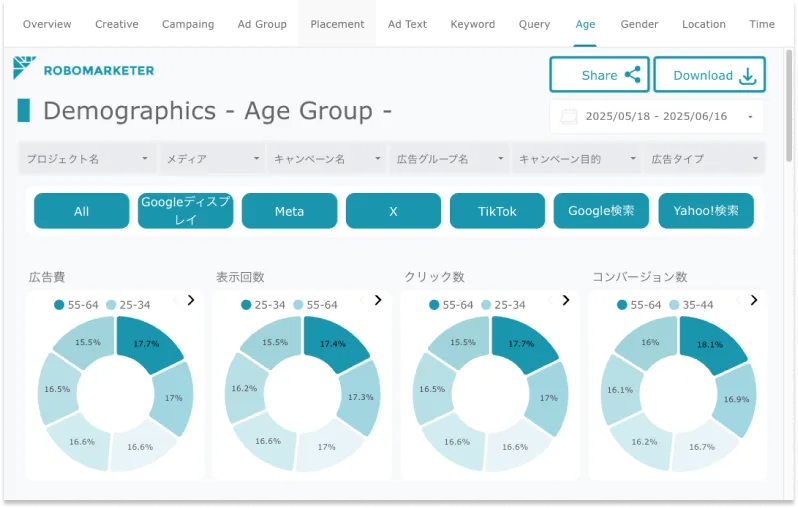Open the date range 2025/05/18 picker

(x=657, y=117)
